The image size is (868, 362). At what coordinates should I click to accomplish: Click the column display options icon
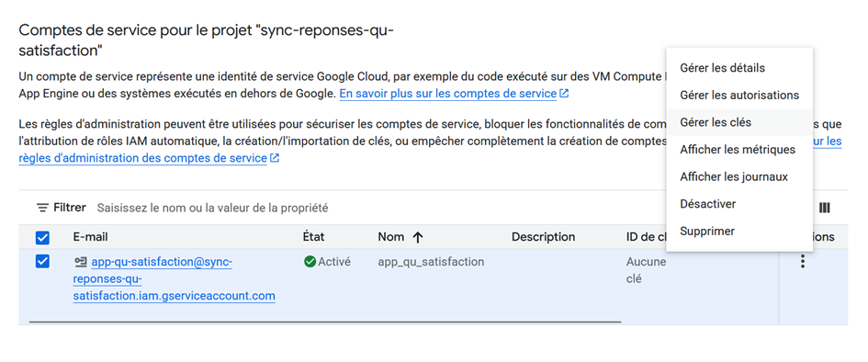824,209
